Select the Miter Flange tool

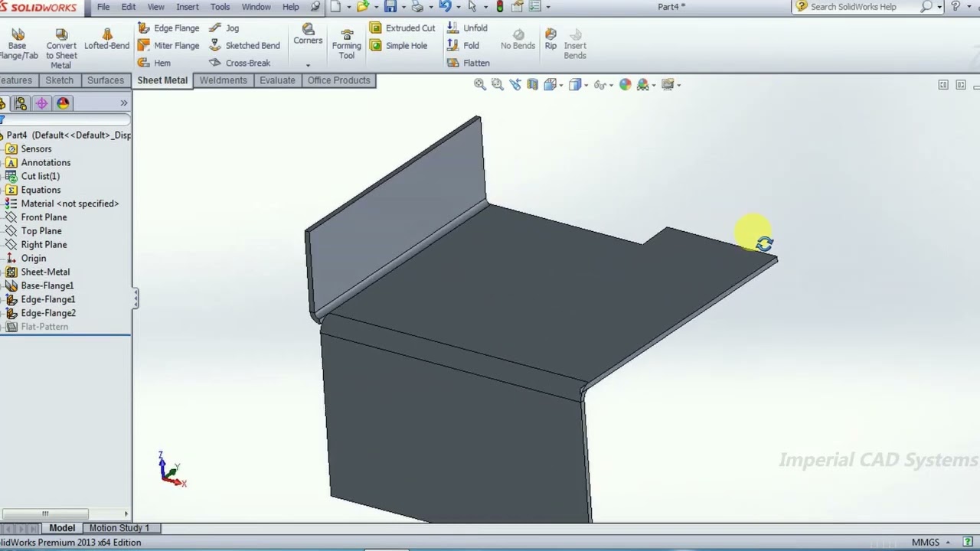(x=168, y=45)
